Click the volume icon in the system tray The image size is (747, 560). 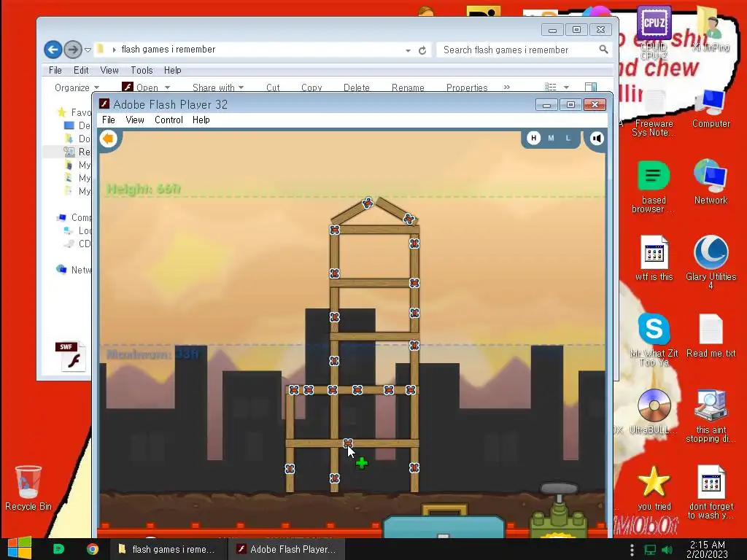(x=667, y=550)
